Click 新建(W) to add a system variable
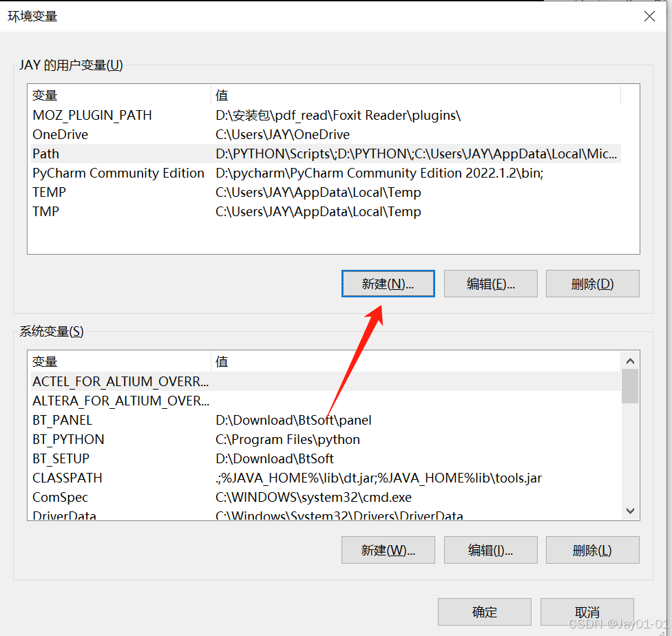672x636 pixels. point(388,549)
